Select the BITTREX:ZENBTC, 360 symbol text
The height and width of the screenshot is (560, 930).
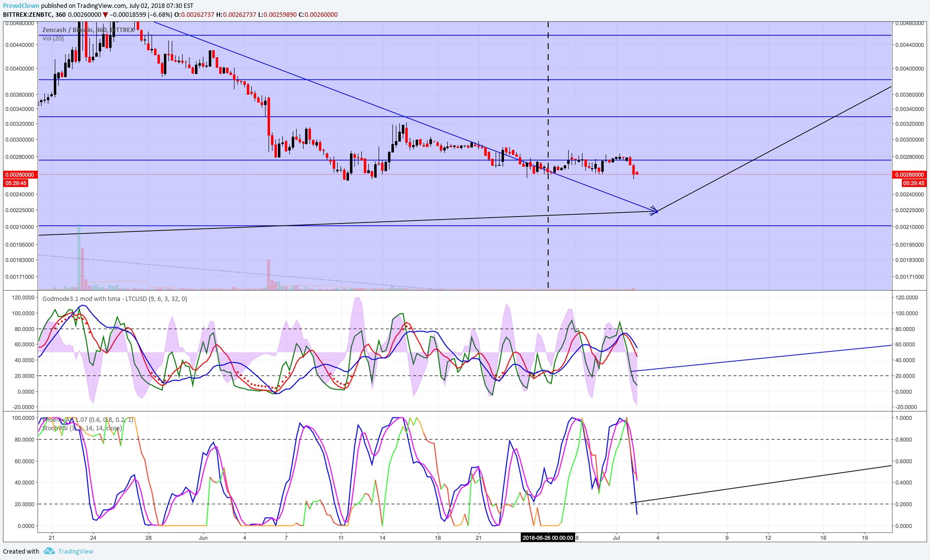(x=35, y=15)
